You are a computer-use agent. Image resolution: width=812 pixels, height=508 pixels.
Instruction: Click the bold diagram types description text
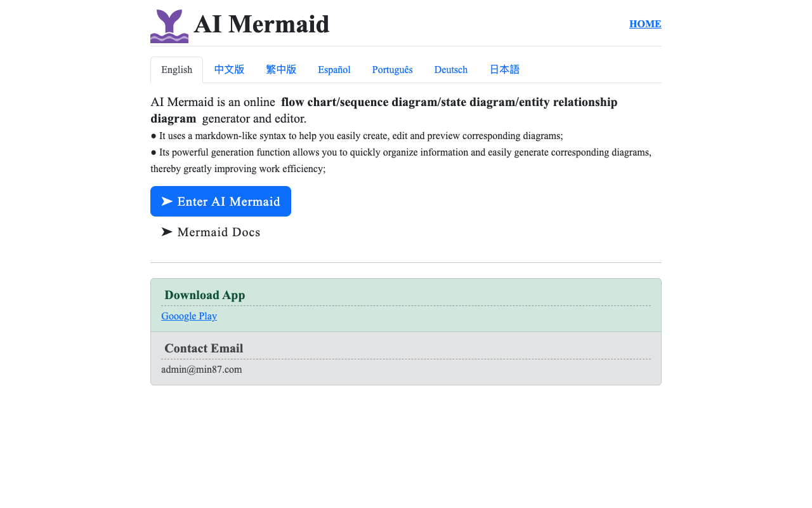tap(384, 110)
